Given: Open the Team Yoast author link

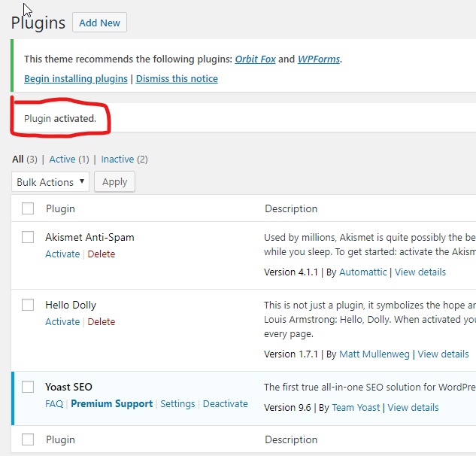Looking at the screenshot, I should tap(356, 407).
